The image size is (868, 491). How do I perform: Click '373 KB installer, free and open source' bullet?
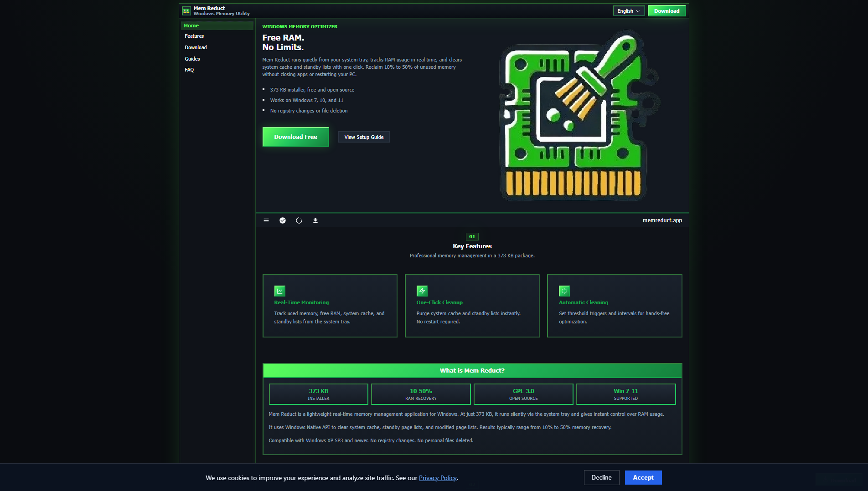tap(312, 90)
